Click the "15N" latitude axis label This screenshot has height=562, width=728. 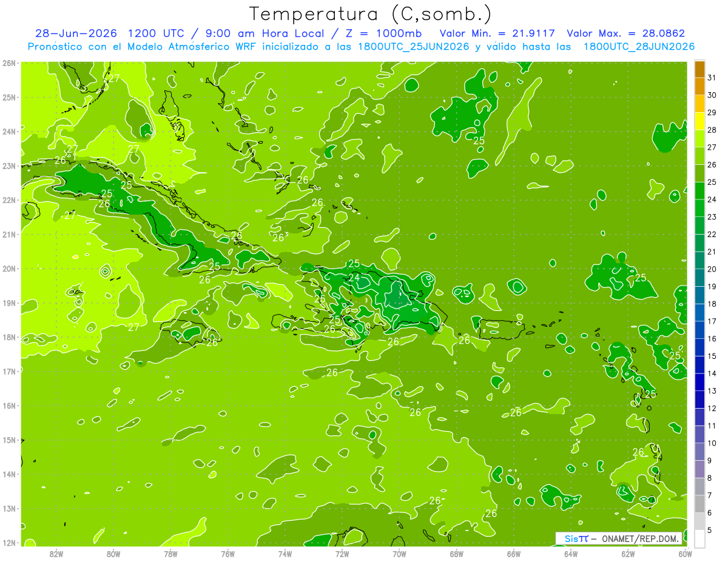(x=9, y=440)
